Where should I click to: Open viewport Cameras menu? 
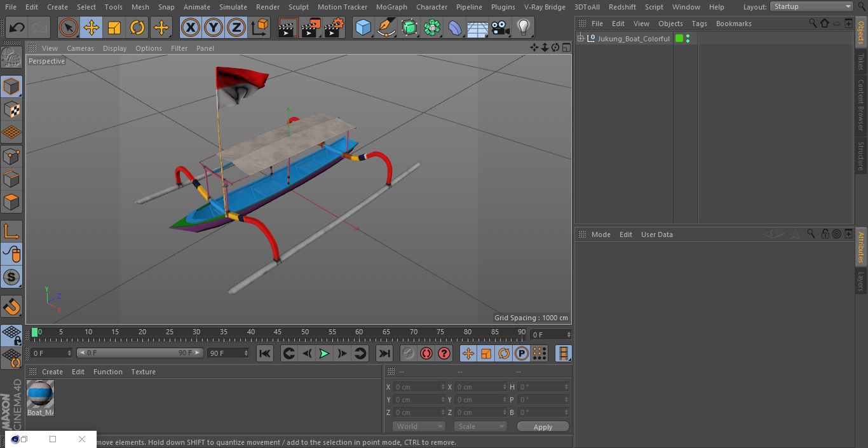[80, 48]
